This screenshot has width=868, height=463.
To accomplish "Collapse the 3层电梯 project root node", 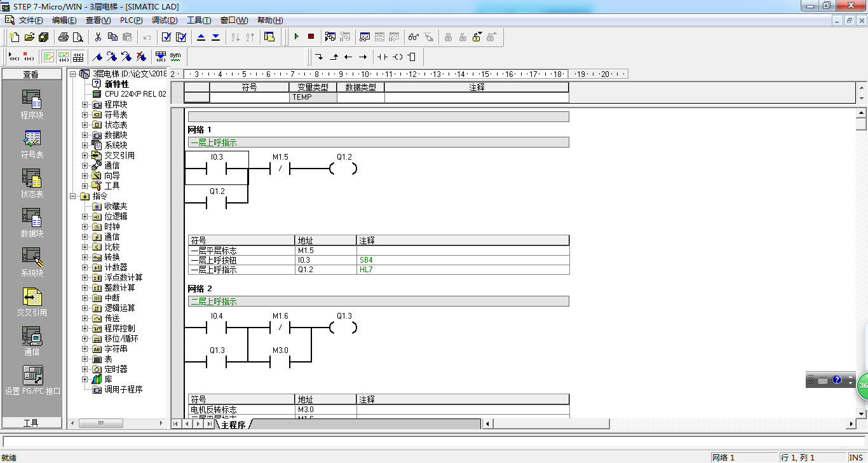I will 73,74.
